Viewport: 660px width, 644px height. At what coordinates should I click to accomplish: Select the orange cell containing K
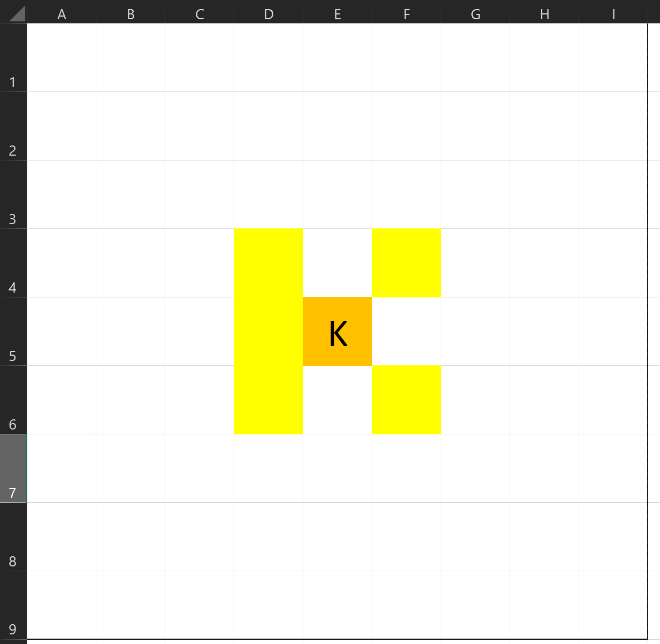coord(337,332)
